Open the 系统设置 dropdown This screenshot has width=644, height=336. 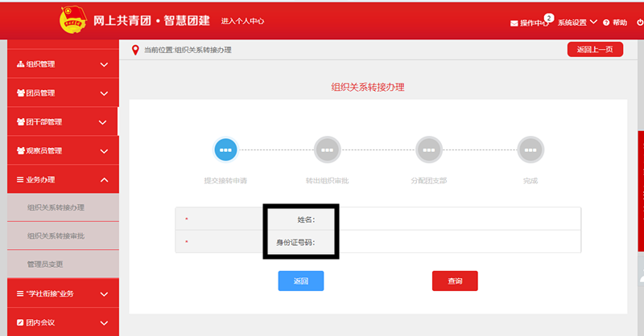tap(577, 23)
